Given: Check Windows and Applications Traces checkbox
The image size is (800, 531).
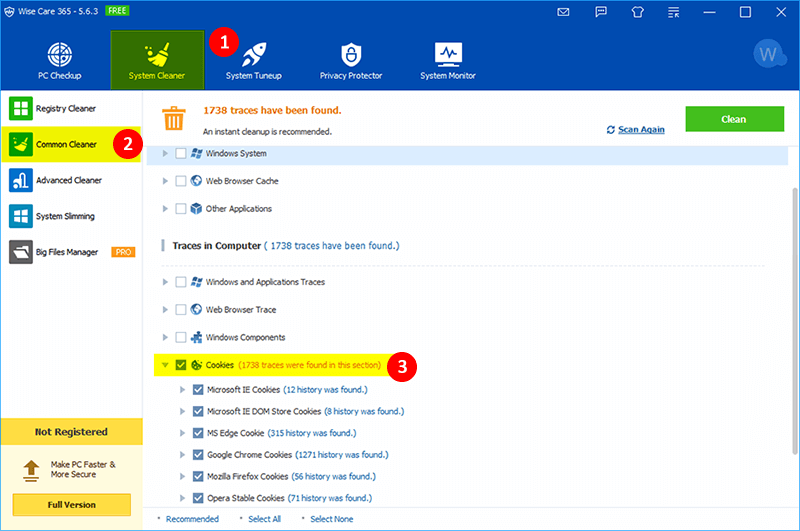Looking at the screenshot, I should 181,282.
